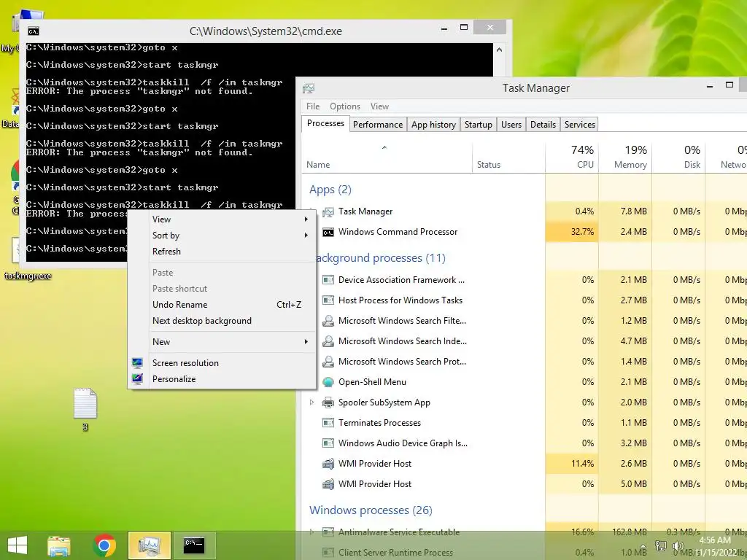
Task: Open the Windows Start button
Action: click(x=18, y=545)
